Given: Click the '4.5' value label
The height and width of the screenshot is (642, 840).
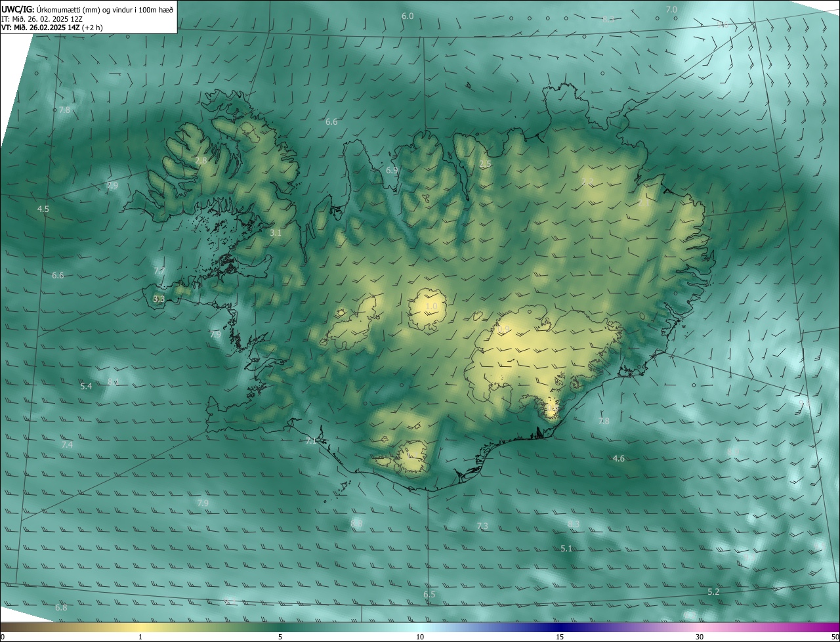Looking at the screenshot, I should pos(43,209).
